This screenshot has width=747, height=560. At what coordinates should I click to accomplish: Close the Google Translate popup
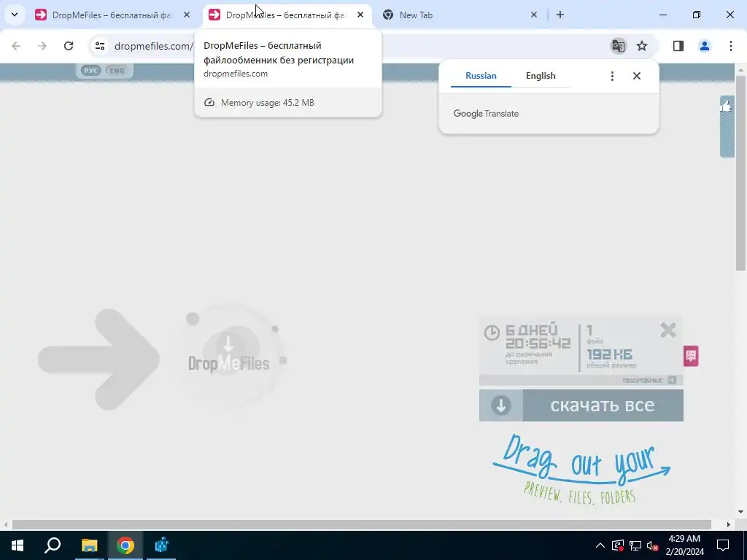[636, 76]
